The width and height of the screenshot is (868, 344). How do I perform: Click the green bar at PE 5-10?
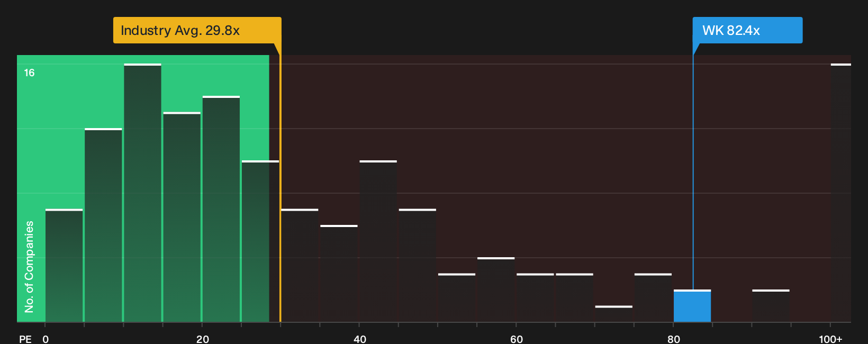(x=103, y=225)
